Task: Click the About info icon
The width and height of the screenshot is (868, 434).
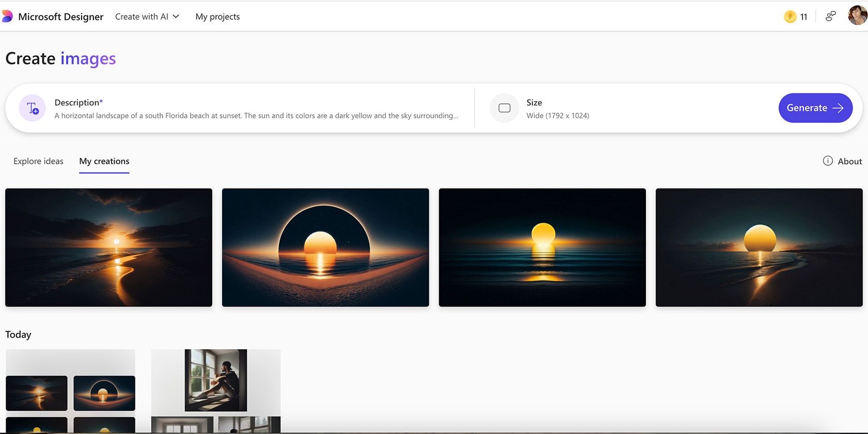Action: tap(828, 161)
